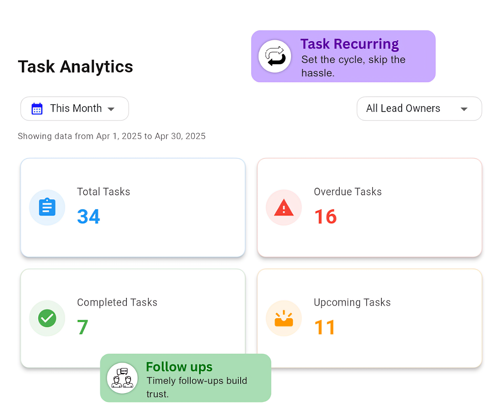Screen dimensions: 504x420
Task: Open the This Month date range dropdown
Action: (74, 108)
